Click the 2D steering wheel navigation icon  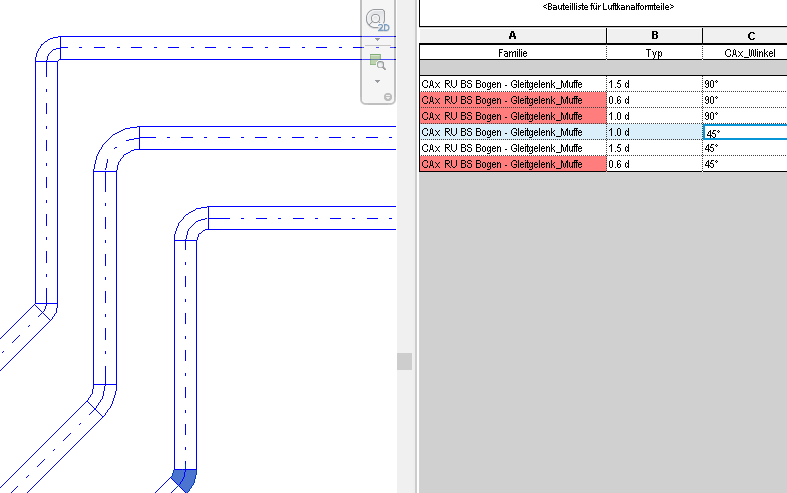(377, 20)
